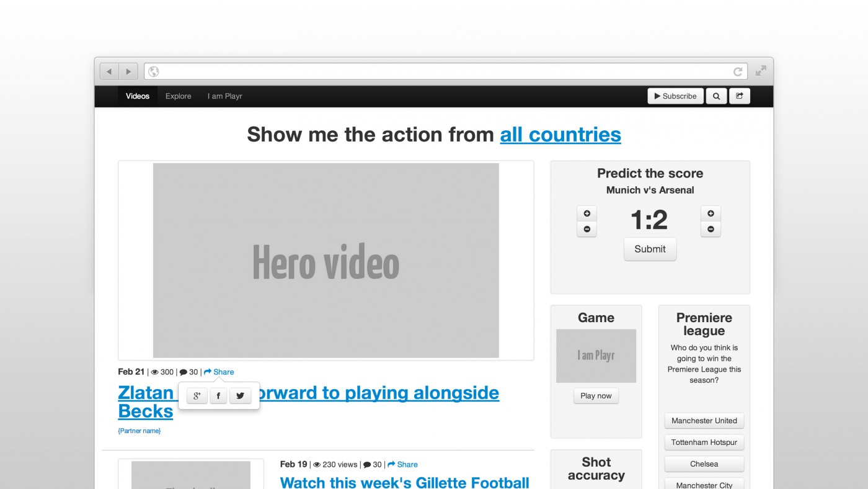
Task: Expand browser to fullscreen using arrows icon
Action: 761,71
